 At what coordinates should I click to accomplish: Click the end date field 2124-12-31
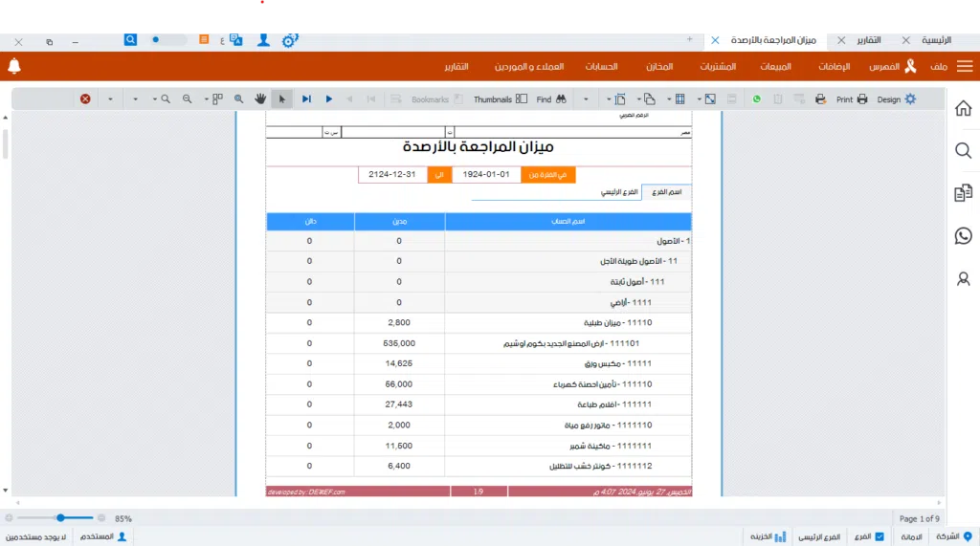tap(391, 174)
